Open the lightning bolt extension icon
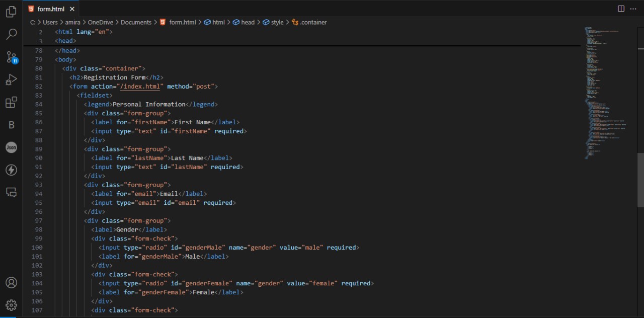Screen dimensions: 644x318 click(11, 170)
